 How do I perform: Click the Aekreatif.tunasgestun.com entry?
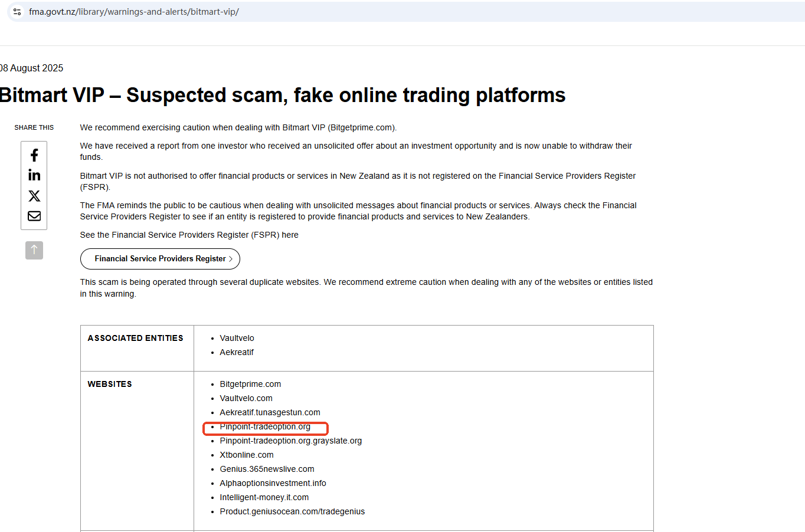[270, 413]
